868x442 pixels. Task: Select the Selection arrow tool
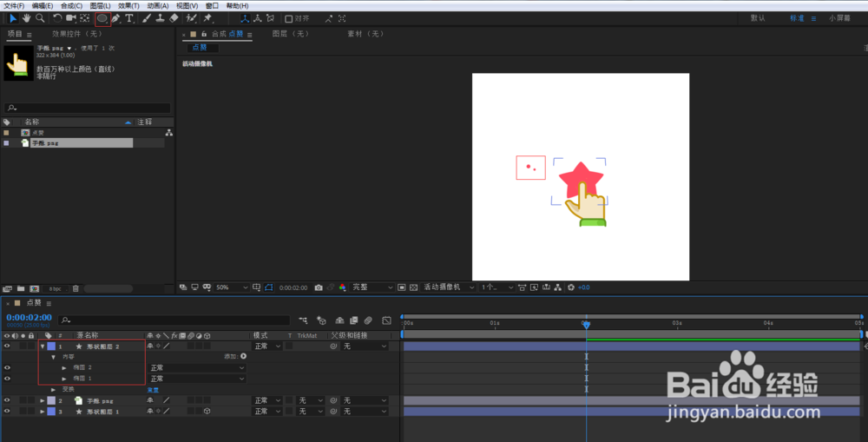[13, 18]
